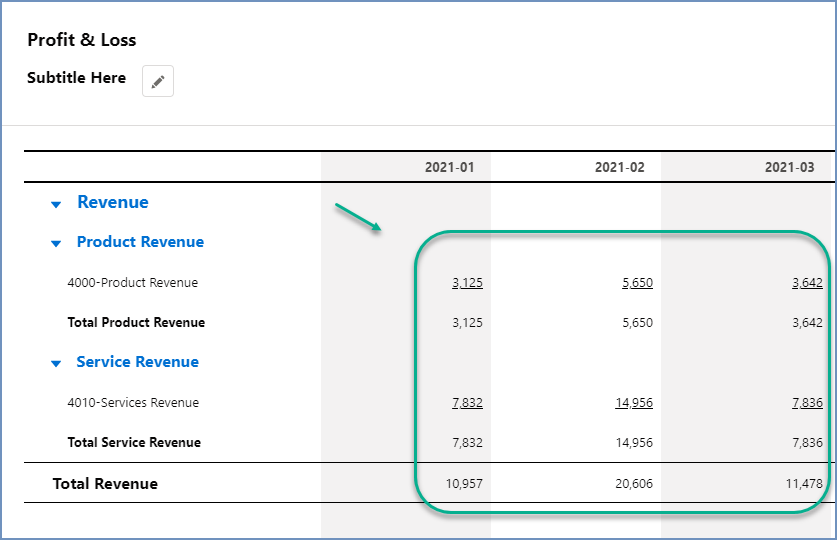Drill into 3,642 Product Revenue for 2021-03

807,283
